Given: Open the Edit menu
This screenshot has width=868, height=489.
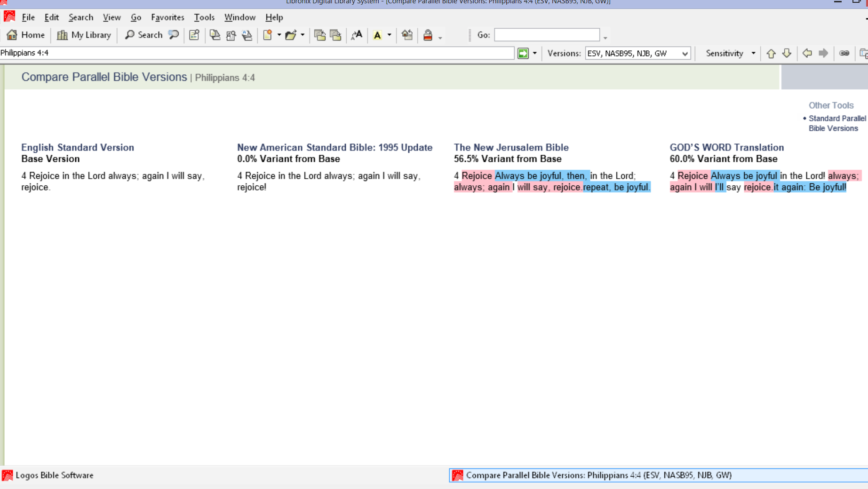Looking at the screenshot, I should (x=52, y=17).
